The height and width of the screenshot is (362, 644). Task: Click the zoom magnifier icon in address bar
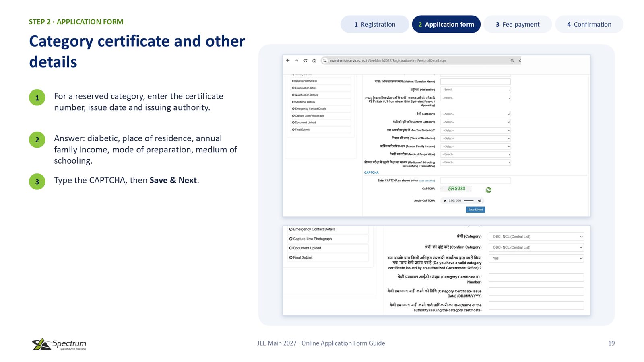click(x=512, y=60)
